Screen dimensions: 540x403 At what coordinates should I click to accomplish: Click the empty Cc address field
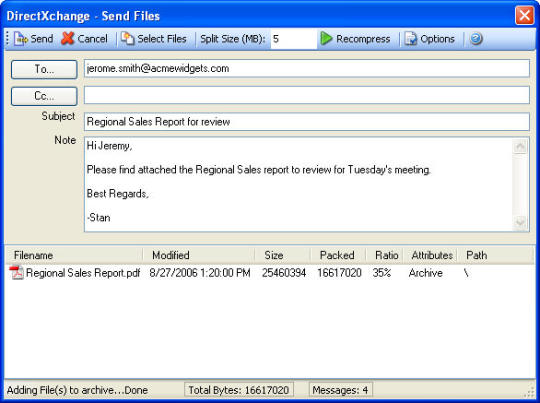(307, 95)
